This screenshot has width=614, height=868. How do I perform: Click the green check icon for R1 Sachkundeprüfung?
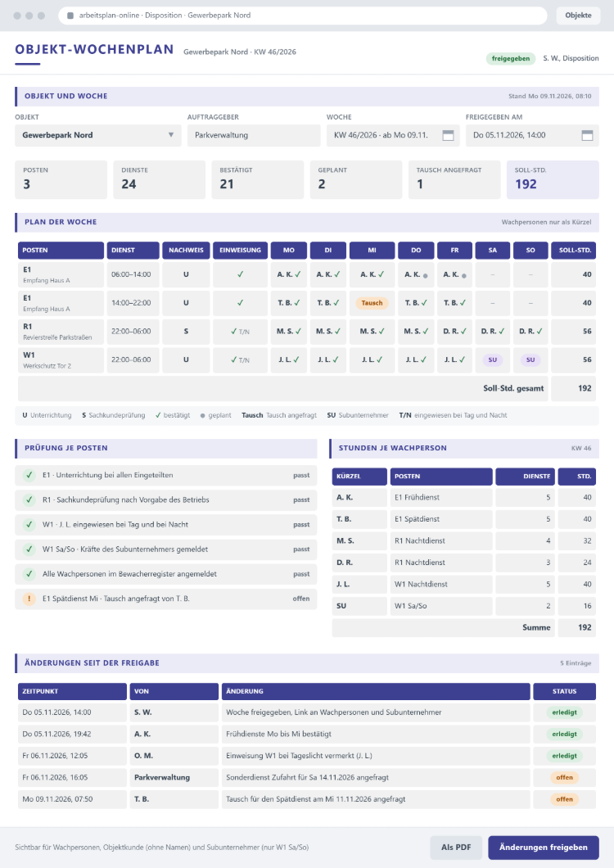[29, 500]
